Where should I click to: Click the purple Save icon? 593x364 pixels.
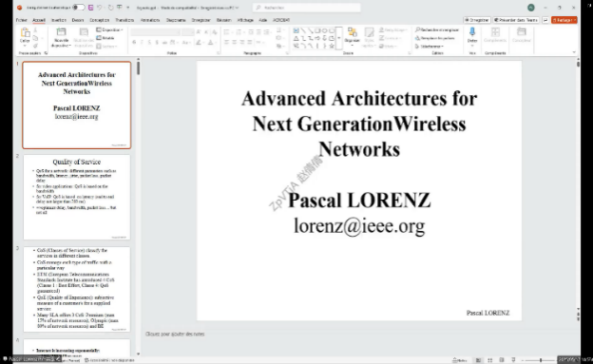(x=91, y=8)
